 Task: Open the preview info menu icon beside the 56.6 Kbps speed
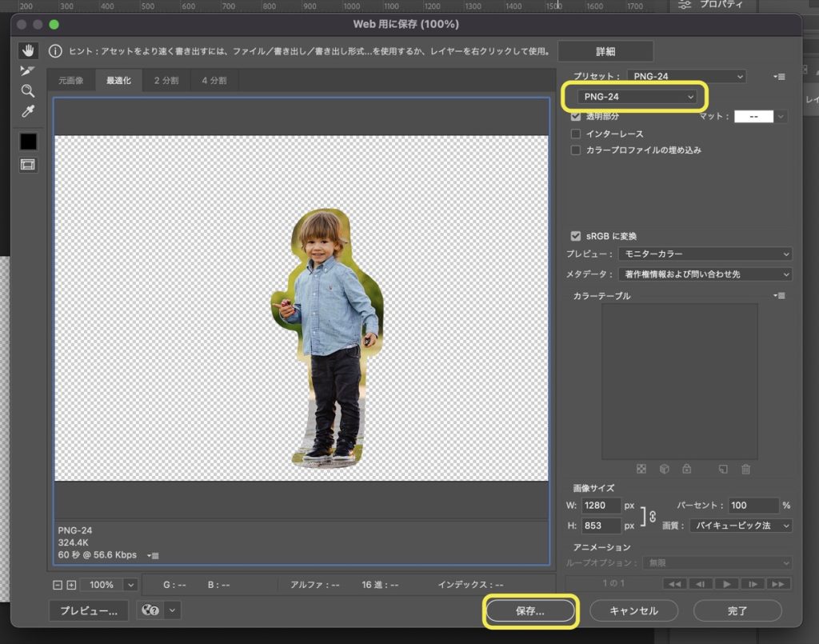[x=153, y=555]
